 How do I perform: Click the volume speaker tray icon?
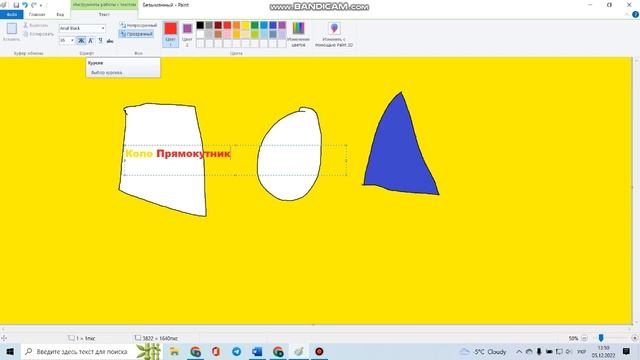click(x=569, y=351)
